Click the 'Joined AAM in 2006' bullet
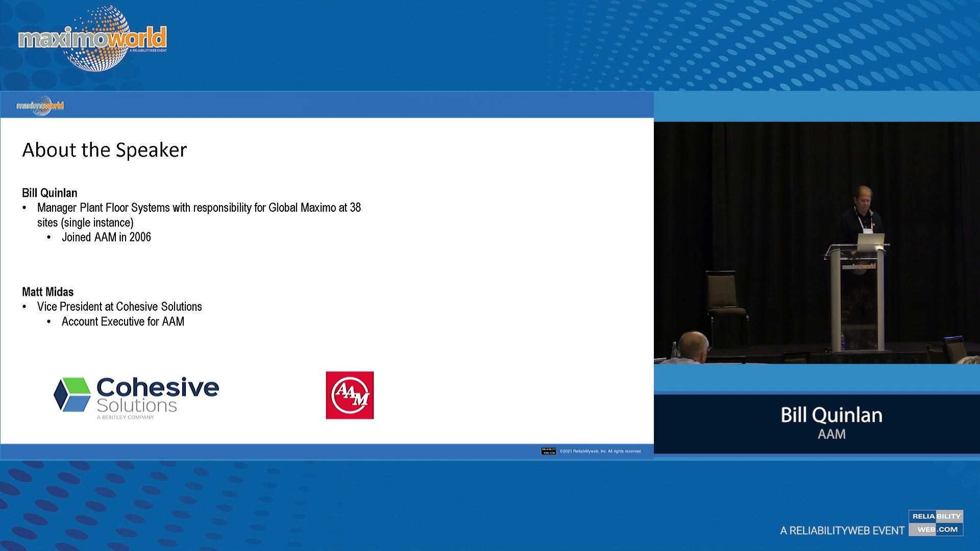The height and width of the screenshot is (551, 980). pos(106,237)
